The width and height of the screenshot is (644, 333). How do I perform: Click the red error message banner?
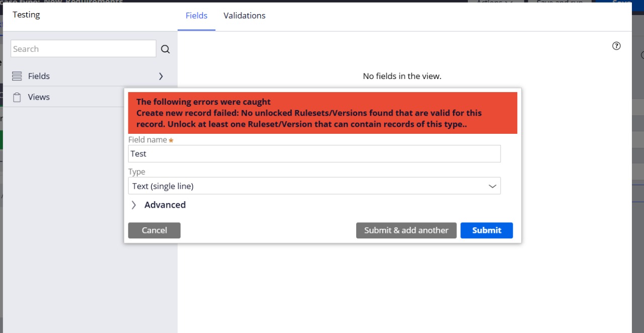323,113
